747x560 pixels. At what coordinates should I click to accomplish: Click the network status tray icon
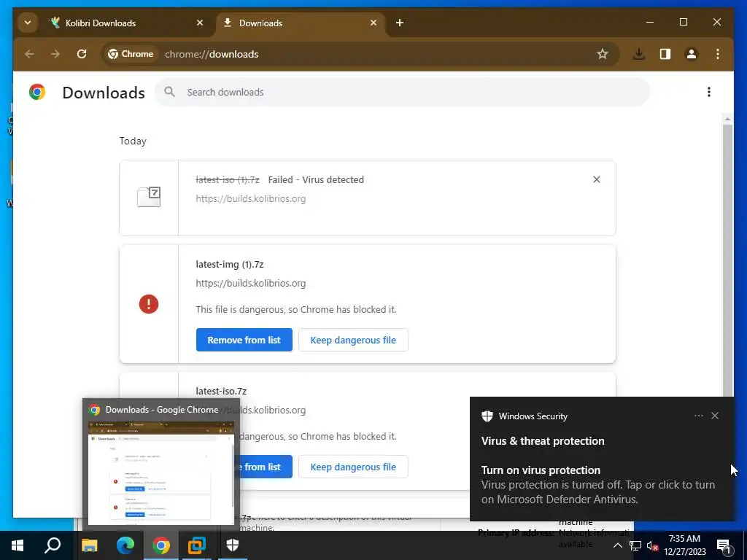[x=635, y=545]
